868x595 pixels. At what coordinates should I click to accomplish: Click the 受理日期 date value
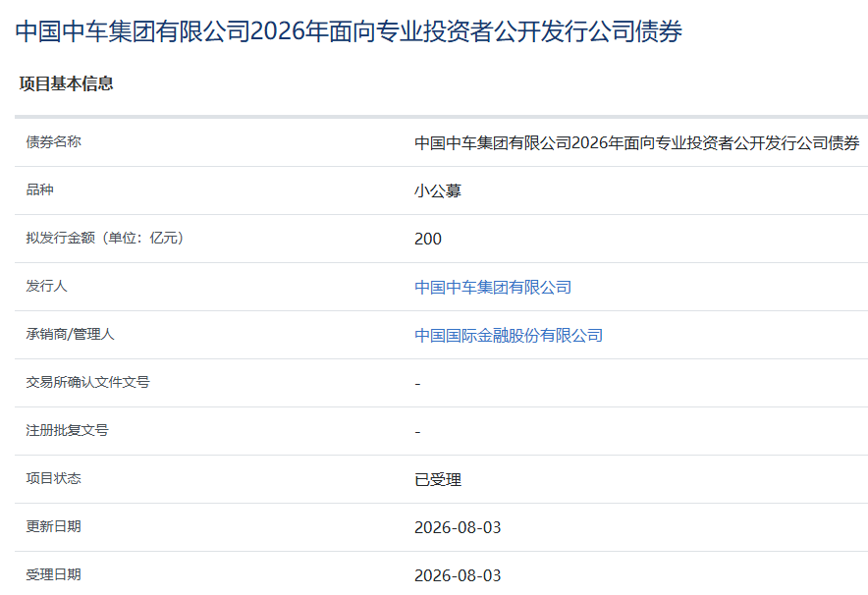458,575
